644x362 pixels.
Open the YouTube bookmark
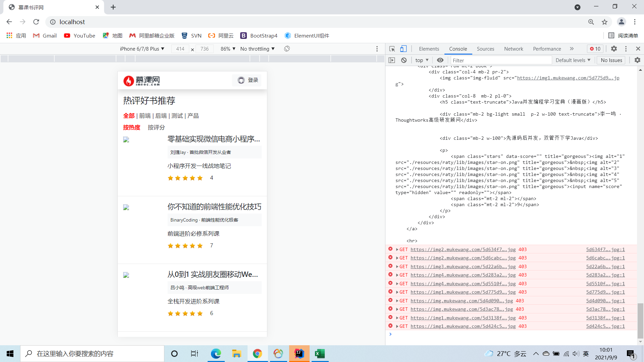[79, 36]
